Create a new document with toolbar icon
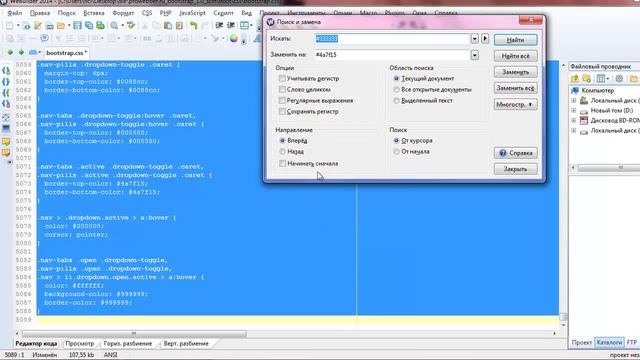The height and width of the screenshot is (360, 640). [x=10, y=26]
